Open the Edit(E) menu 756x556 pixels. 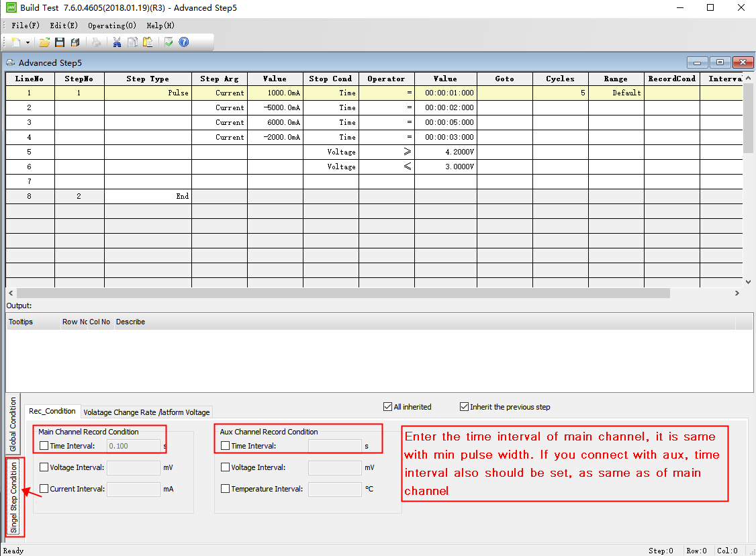coord(64,26)
